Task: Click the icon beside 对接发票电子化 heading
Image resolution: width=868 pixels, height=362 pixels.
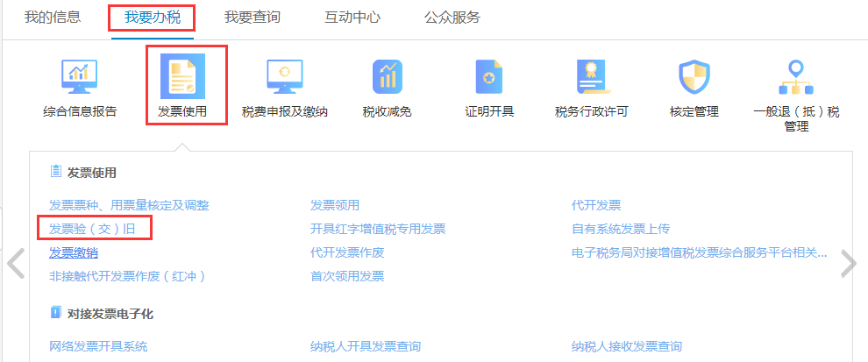Action: 55,313
